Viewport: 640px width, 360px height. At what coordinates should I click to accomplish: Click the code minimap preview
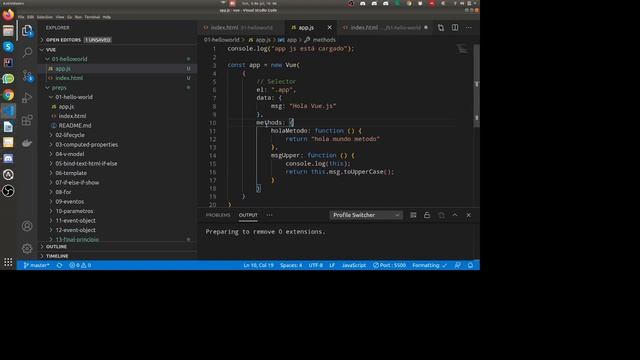pyautogui.click(x=463, y=49)
